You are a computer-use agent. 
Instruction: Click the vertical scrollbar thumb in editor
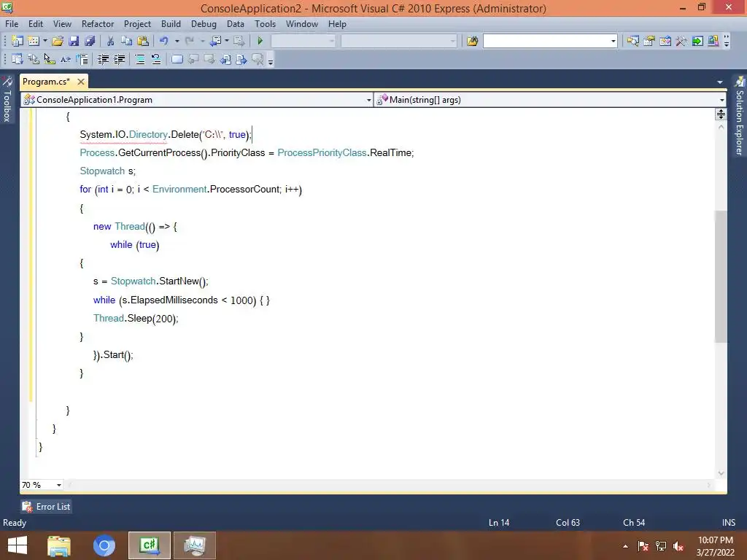point(721,276)
